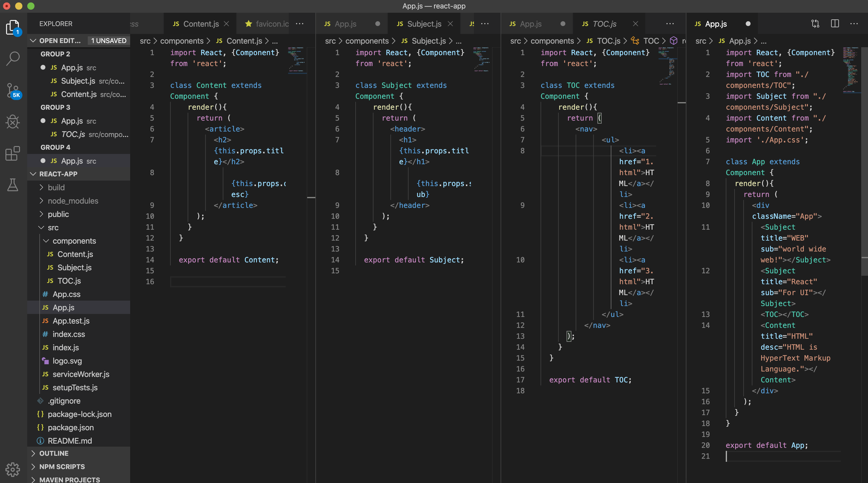
Task: Close the TOC.js editor tab
Action: [x=635, y=24]
